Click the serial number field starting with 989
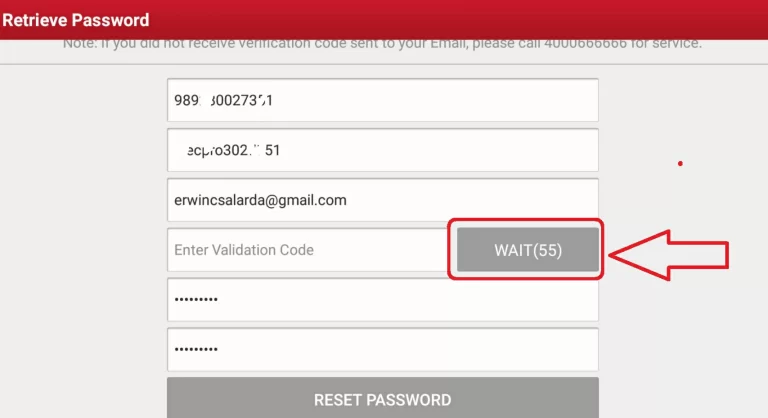This screenshot has width=768, height=418. (x=383, y=100)
